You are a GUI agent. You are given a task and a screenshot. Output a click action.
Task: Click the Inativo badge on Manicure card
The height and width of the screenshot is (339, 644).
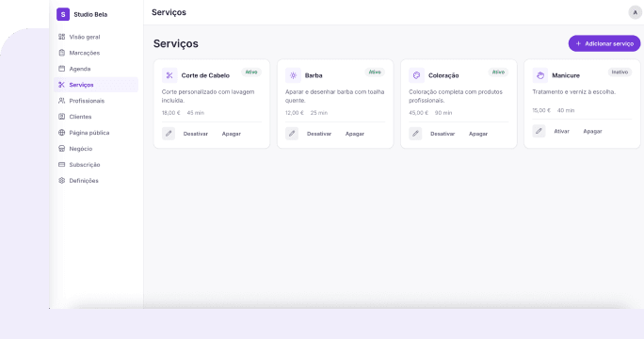click(620, 72)
